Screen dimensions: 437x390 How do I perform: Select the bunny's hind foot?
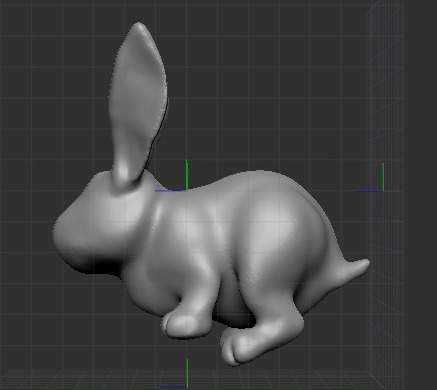coord(238,347)
